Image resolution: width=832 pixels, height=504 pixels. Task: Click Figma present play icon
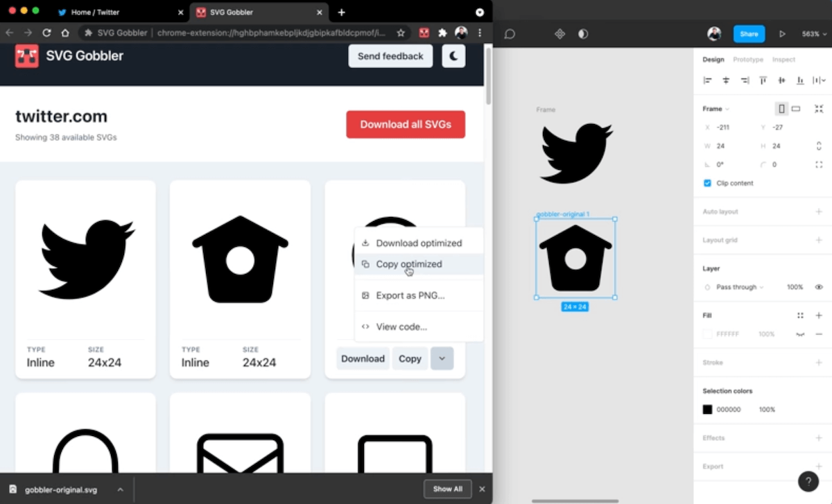(783, 33)
